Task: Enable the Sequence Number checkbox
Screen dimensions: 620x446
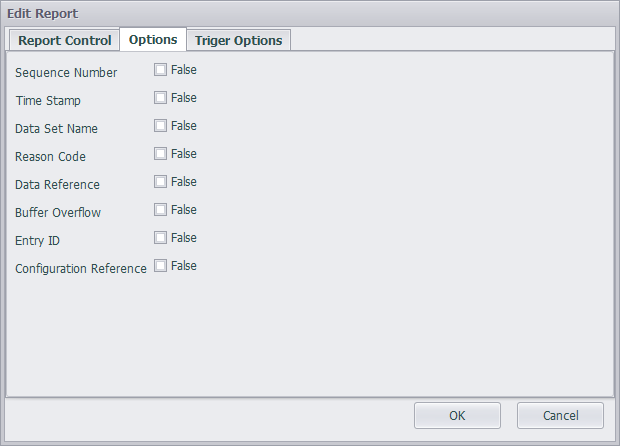Action: 160,70
